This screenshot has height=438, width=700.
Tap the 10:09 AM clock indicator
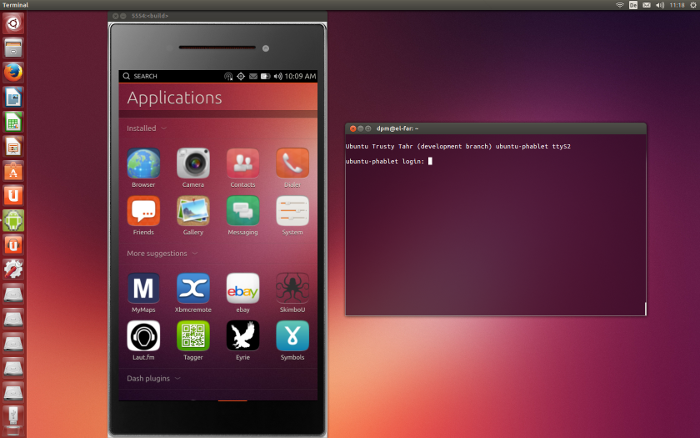tap(300, 76)
